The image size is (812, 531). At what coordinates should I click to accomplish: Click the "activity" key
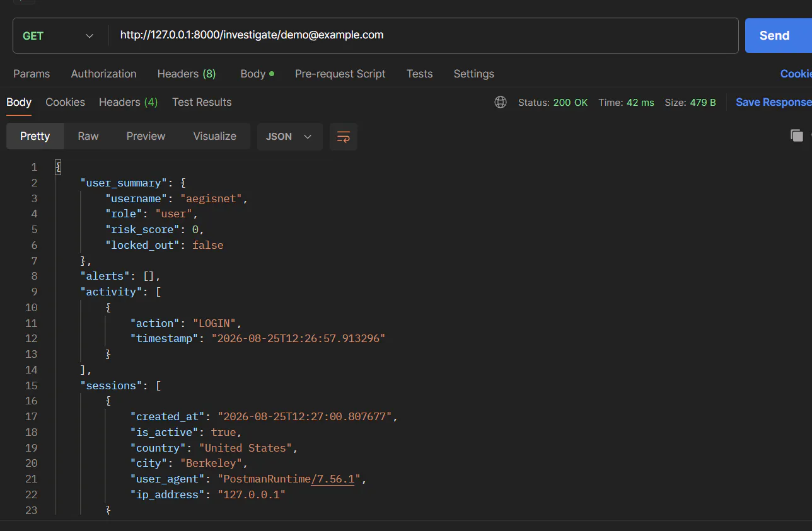coord(111,292)
